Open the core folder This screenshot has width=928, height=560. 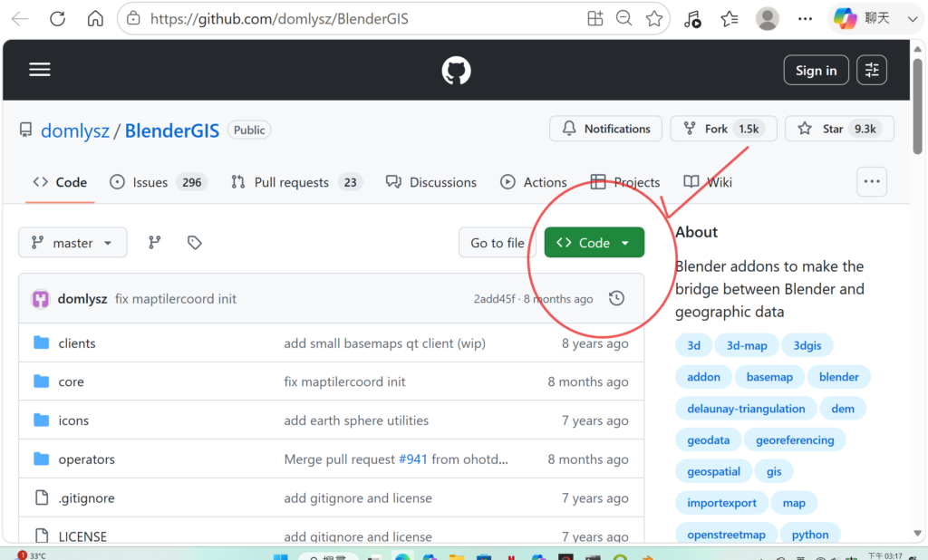(71, 381)
